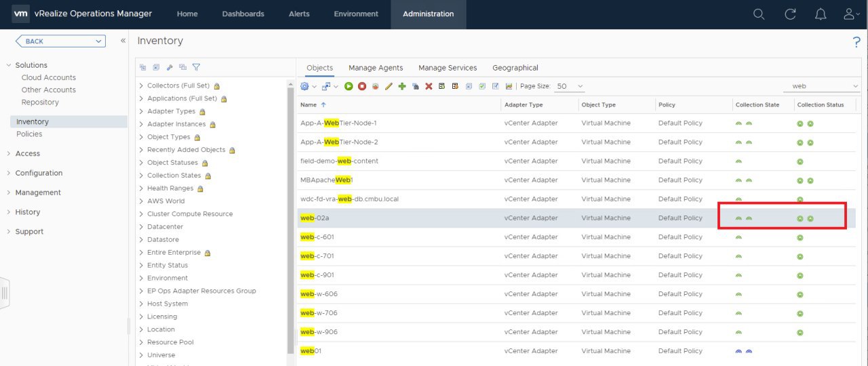
Task: Open the Page Size 50 dropdown
Action: click(x=570, y=86)
